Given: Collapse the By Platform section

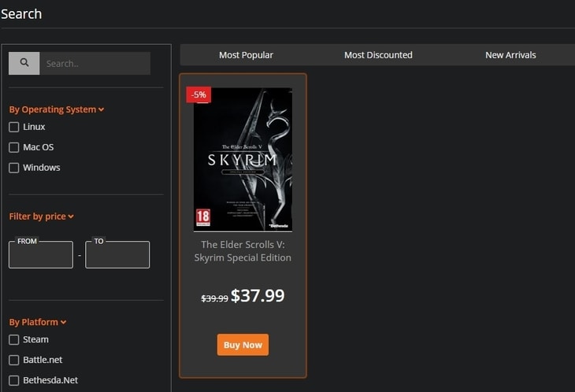Looking at the screenshot, I should click(38, 323).
